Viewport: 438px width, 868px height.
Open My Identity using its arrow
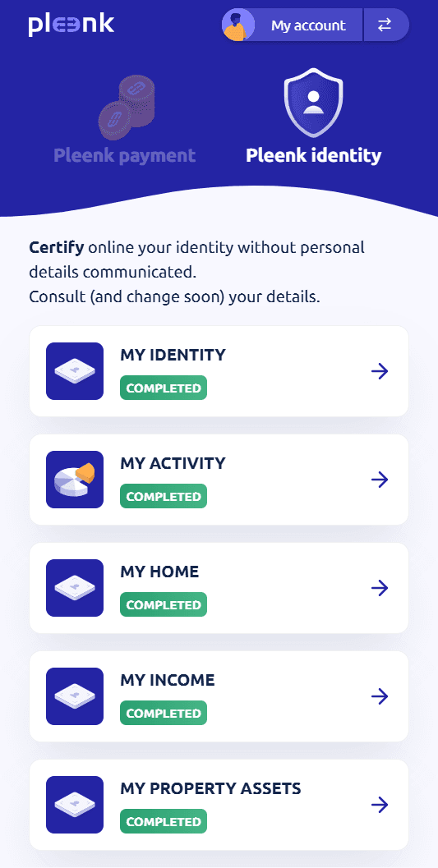(x=380, y=371)
